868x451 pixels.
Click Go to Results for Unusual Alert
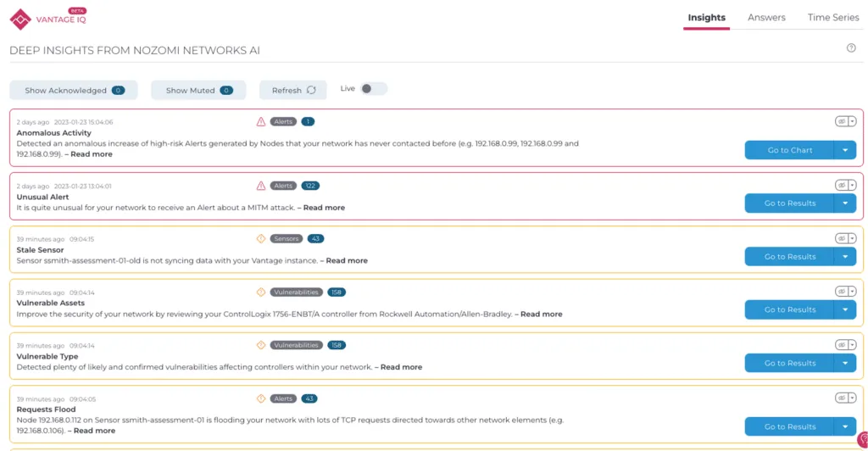(789, 203)
